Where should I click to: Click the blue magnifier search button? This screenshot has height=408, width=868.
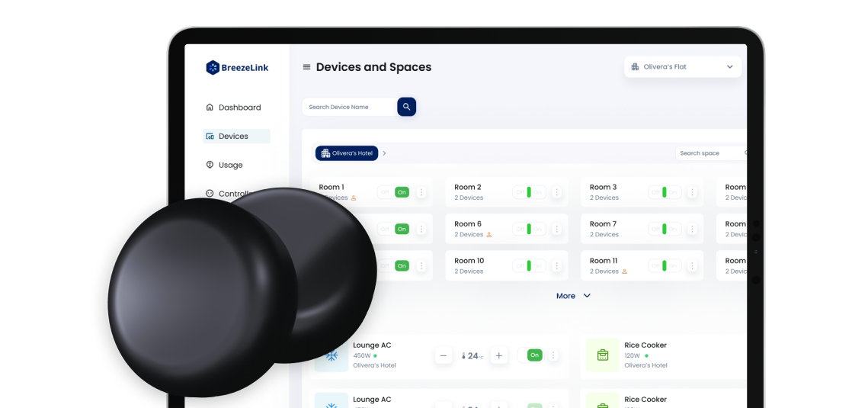(406, 107)
